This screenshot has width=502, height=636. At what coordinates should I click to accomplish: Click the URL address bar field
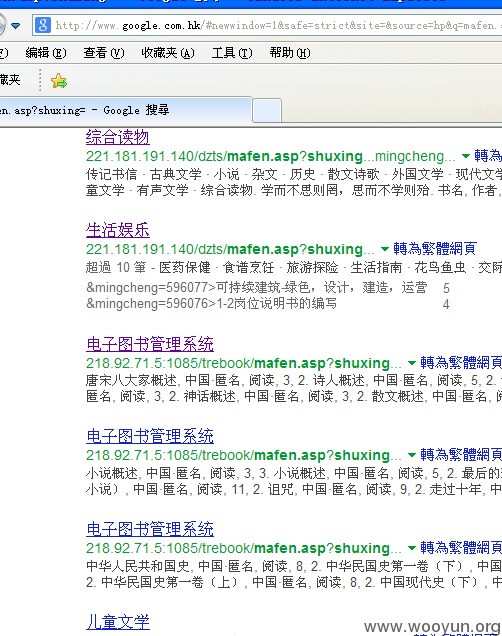point(268,26)
